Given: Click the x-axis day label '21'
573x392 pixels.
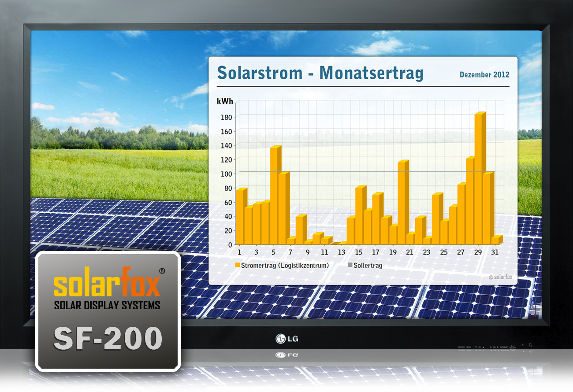Looking at the screenshot, I should coord(409,253).
